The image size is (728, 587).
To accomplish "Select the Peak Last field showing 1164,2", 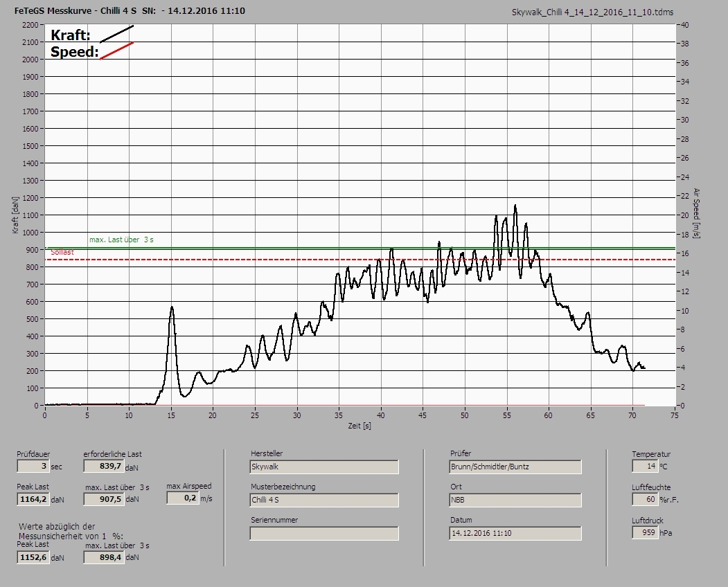I will coord(33,499).
